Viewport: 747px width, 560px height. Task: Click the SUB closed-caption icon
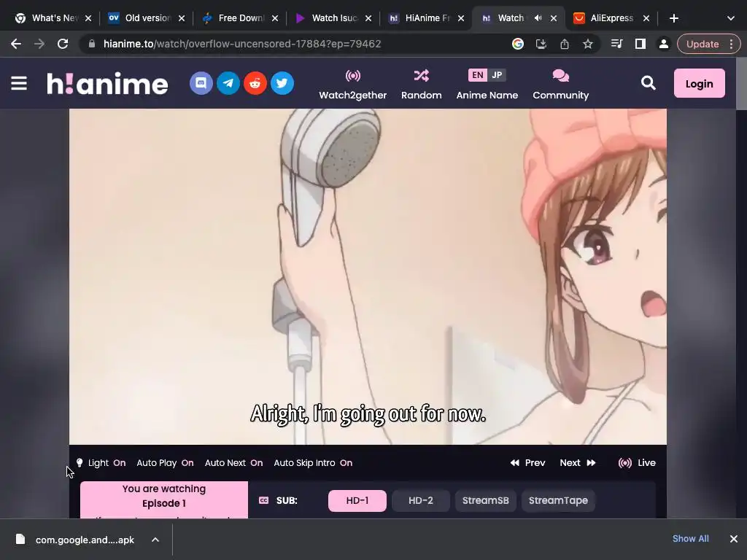coord(263,500)
